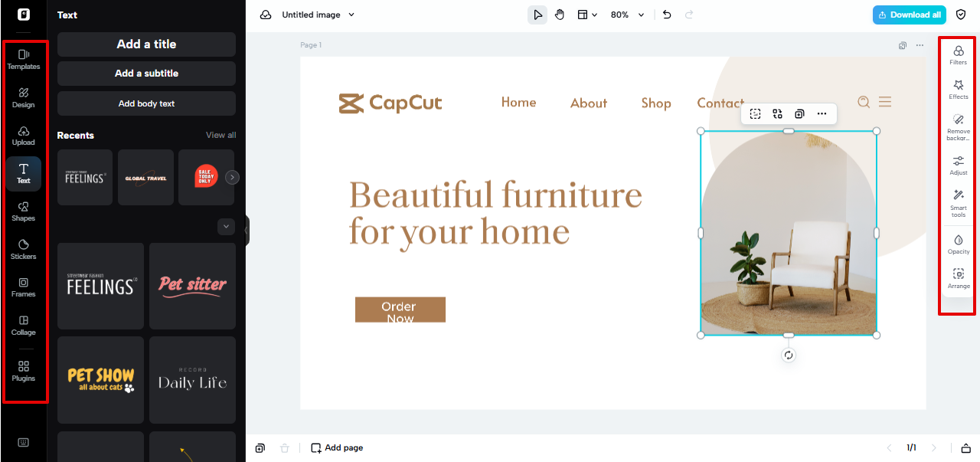Open the Filters panel
The height and width of the screenshot is (462, 980).
(958, 54)
